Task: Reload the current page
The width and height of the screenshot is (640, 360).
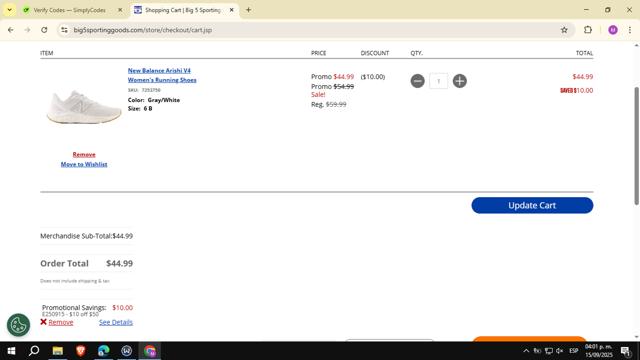Action: point(44,30)
